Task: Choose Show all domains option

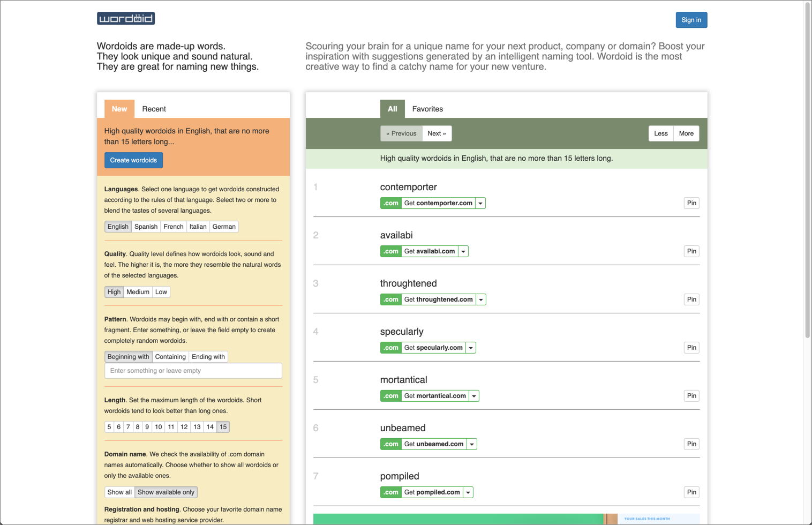Action: coord(119,492)
